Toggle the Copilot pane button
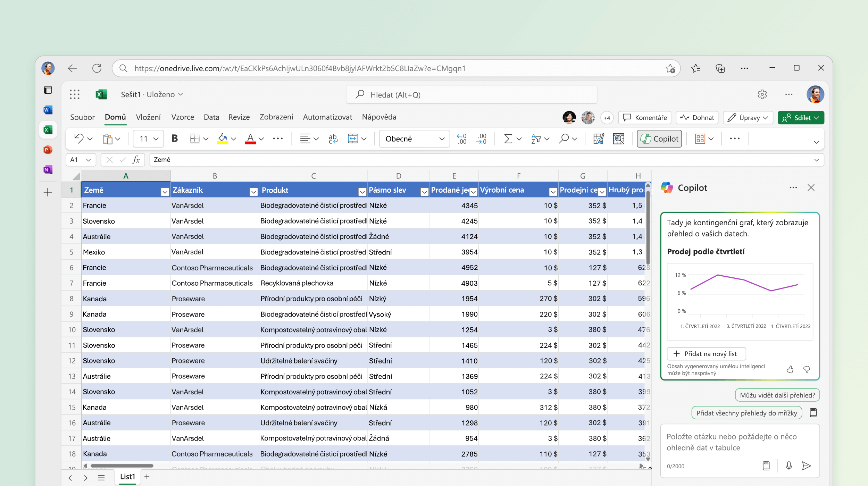The height and width of the screenshot is (486, 868). (659, 139)
